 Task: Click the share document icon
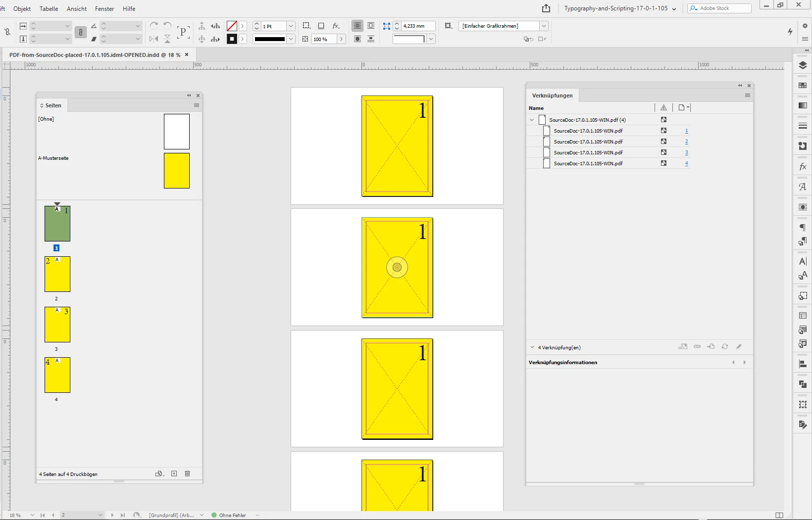pos(546,8)
